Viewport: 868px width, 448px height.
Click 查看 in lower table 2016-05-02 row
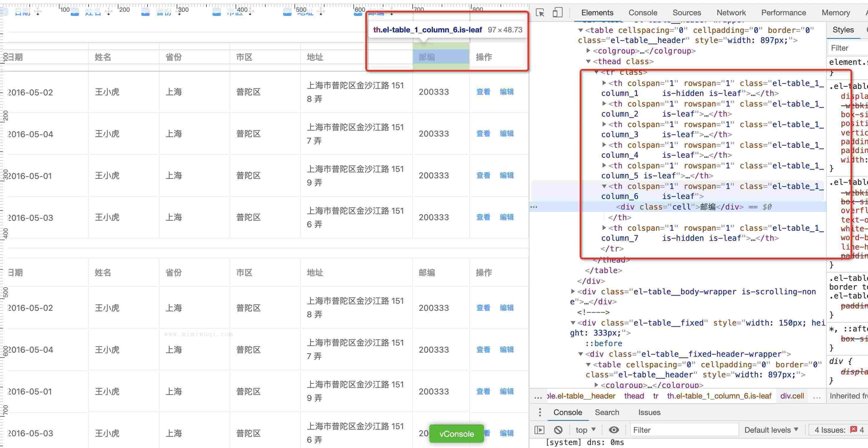(x=483, y=308)
